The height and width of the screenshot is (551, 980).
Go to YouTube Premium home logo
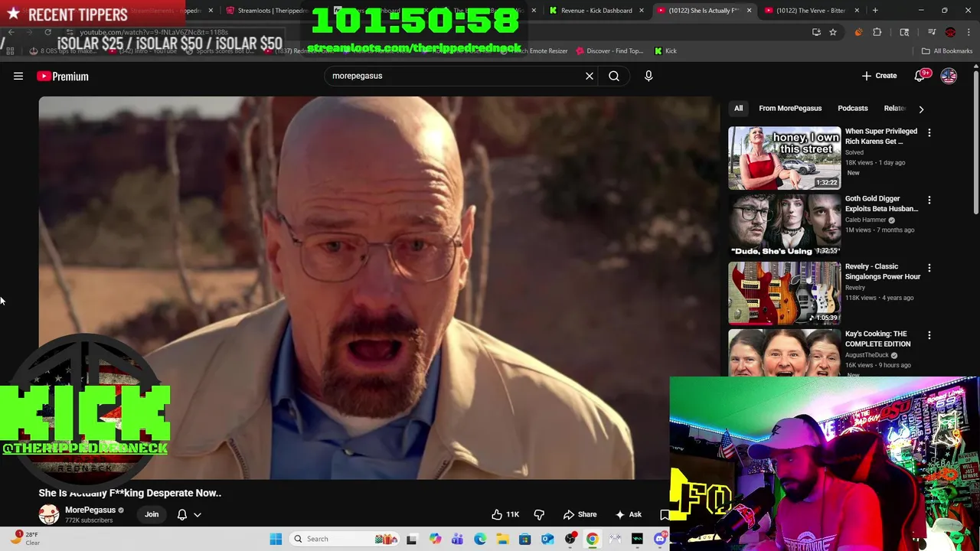click(x=63, y=76)
